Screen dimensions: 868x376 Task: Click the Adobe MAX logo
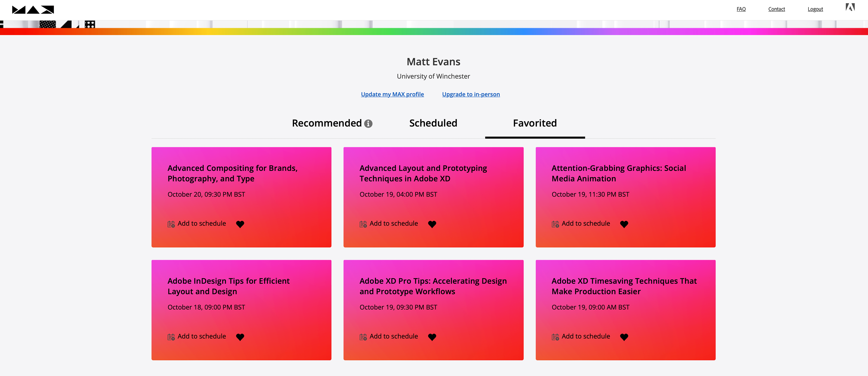tap(33, 9)
